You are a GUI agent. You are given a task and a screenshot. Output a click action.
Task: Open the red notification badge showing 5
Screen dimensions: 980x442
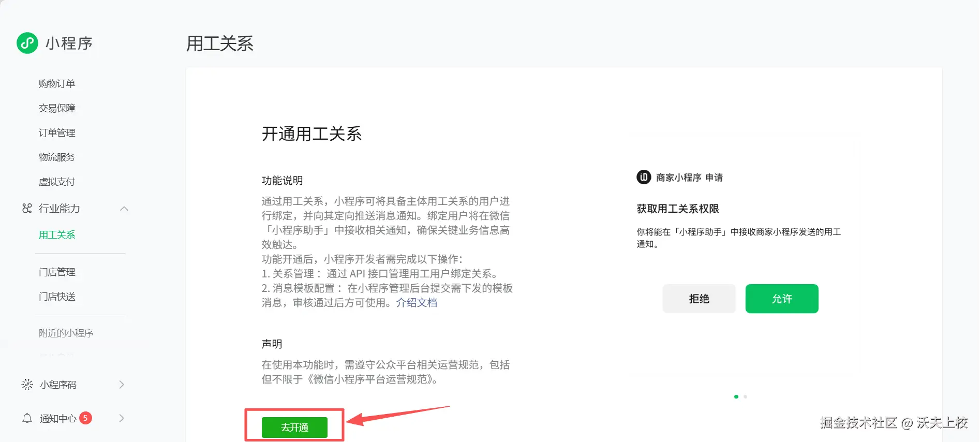85,418
